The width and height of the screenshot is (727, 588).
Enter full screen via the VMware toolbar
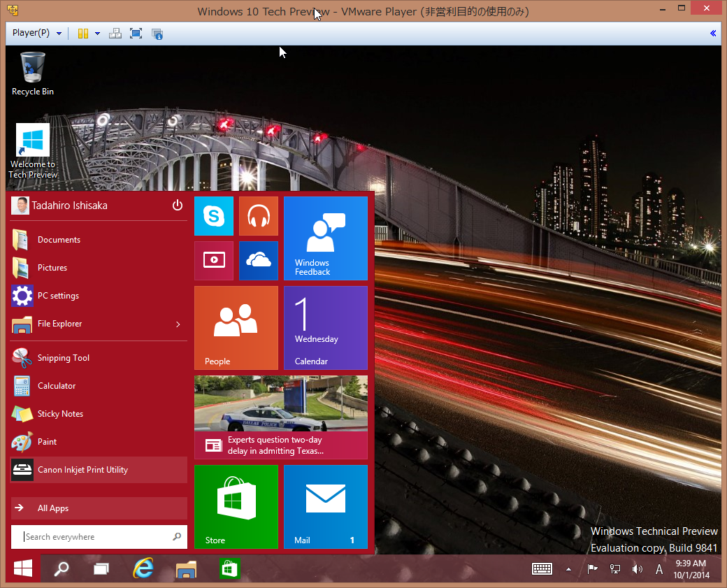coord(136,33)
